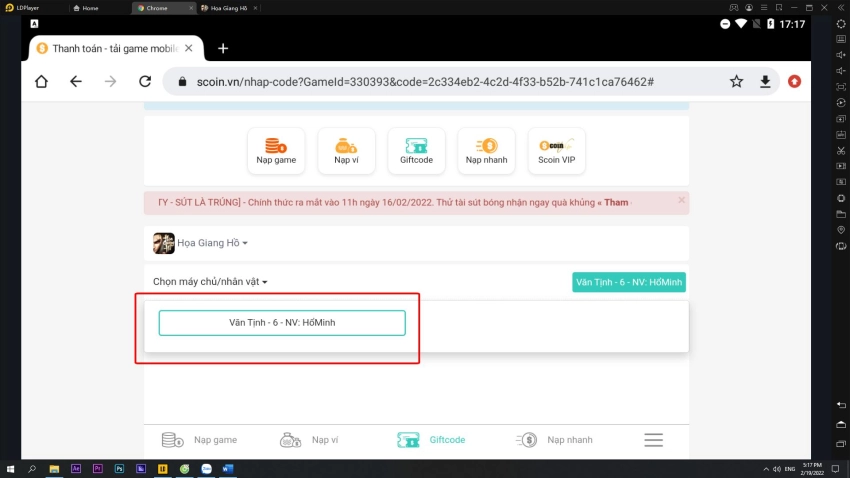Open LDPlayer user account icon
The width and height of the screenshot is (850, 478).
tap(749, 8)
